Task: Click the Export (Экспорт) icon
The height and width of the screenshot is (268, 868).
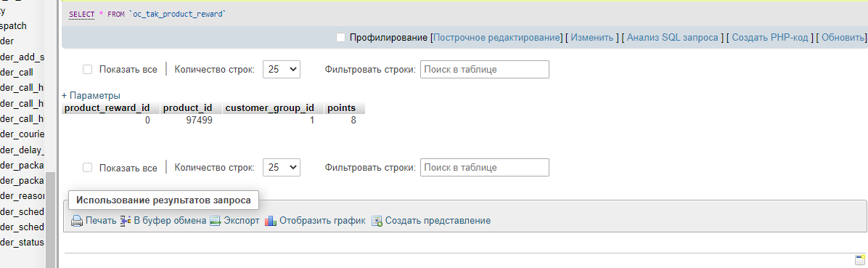Action: click(x=216, y=221)
